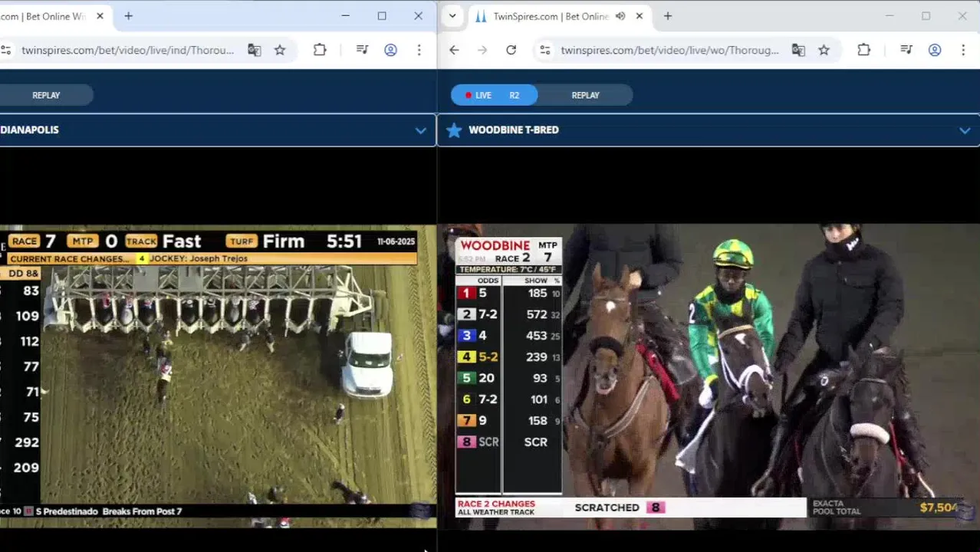Maximize the left browser window

tap(382, 16)
